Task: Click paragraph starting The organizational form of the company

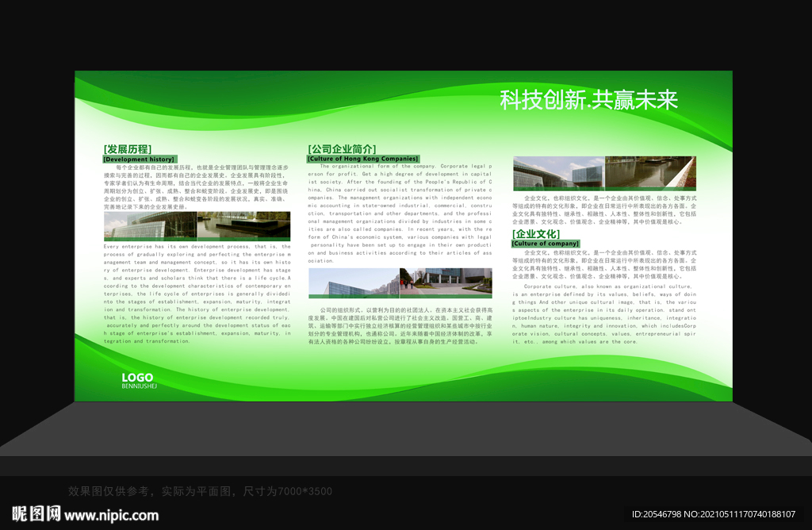Action: (x=400, y=213)
